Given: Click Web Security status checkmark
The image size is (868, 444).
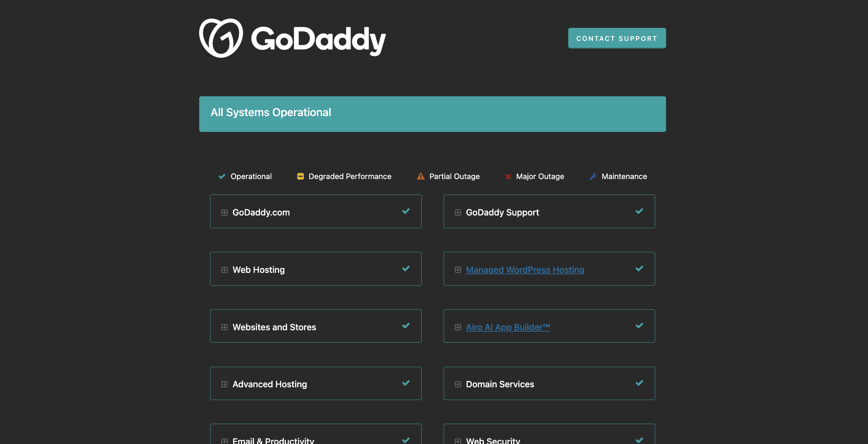Looking at the screenshot, I should point(639,440).
